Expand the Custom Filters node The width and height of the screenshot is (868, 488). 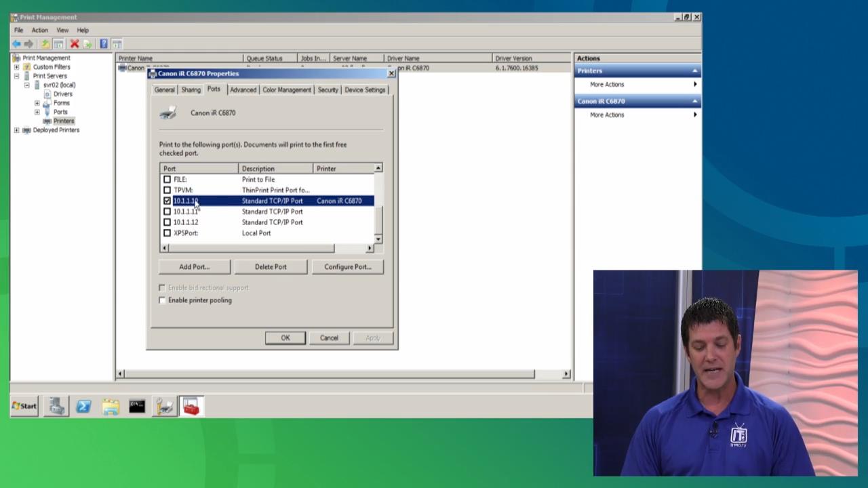[16, 67]
